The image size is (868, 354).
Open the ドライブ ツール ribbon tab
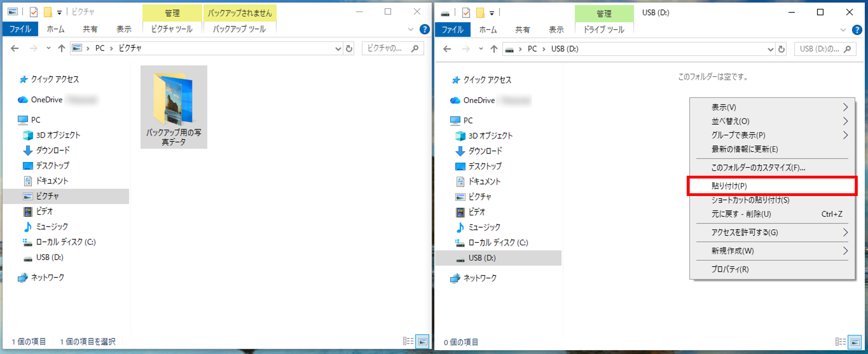[604, 30]
